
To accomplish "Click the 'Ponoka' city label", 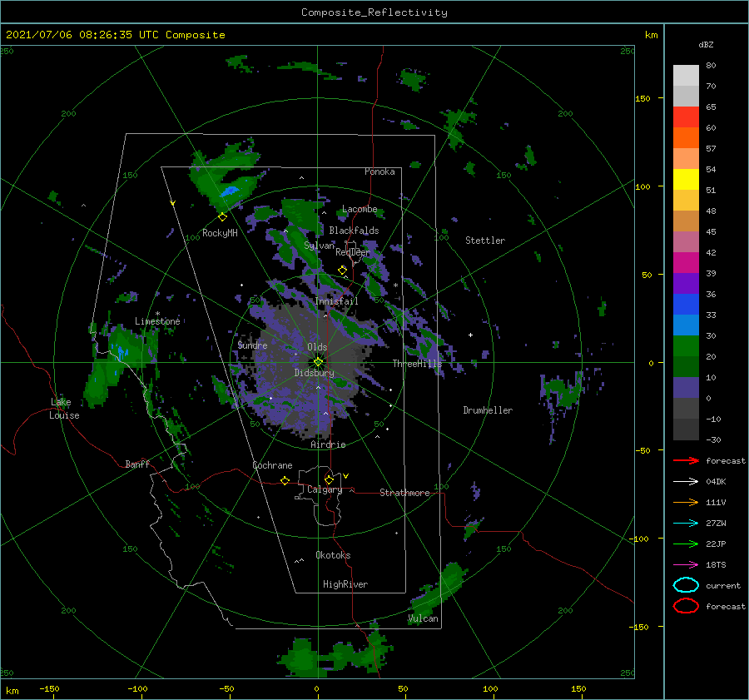I will tap(379, 171).
